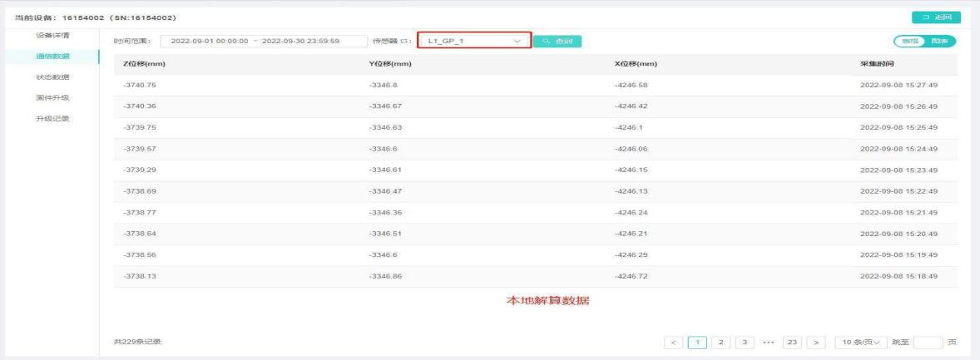Click the previous page arrow
Viewport: 980px width, 360px height.
[x=675, y=341]
